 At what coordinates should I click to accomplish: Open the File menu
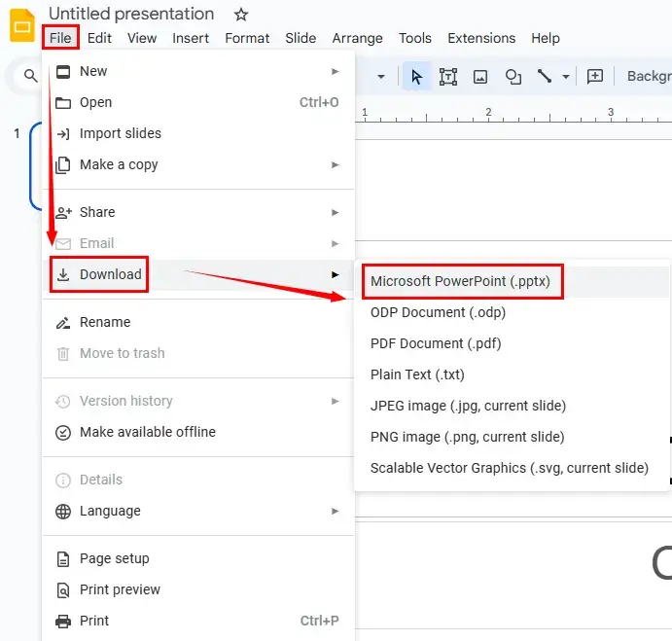click(60, 38)
